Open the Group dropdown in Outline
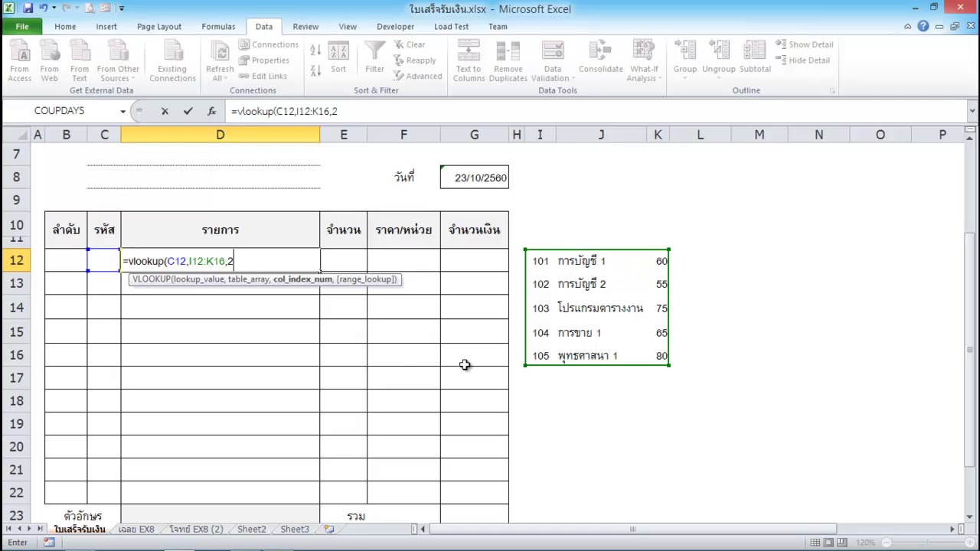This screenshot has width=980, height=551. pyautogui.click(x=685, y=60)
